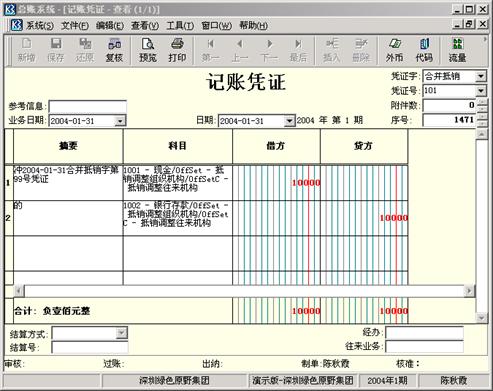
Task: Open the 系统(S) menu
Action: [x=40, y=25]
